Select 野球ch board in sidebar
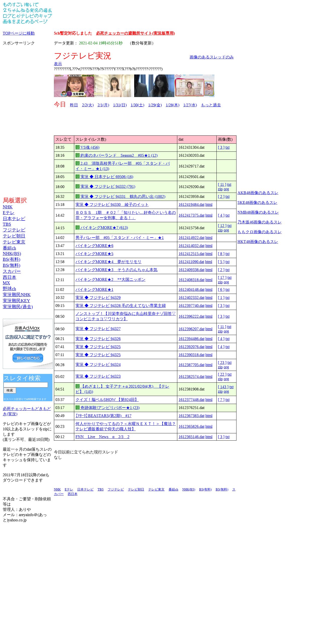Image resolution: width=322 pixels, height=644 pixels. pos(9,289)
